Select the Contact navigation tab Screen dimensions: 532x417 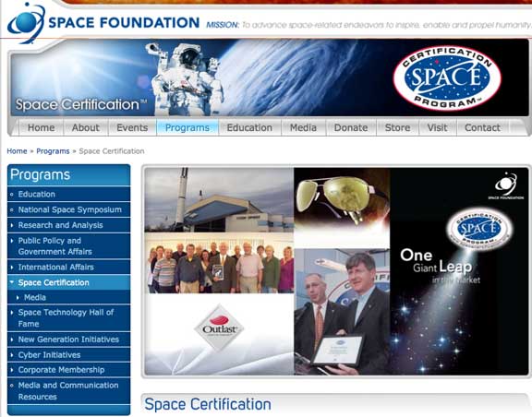point(482,127)
